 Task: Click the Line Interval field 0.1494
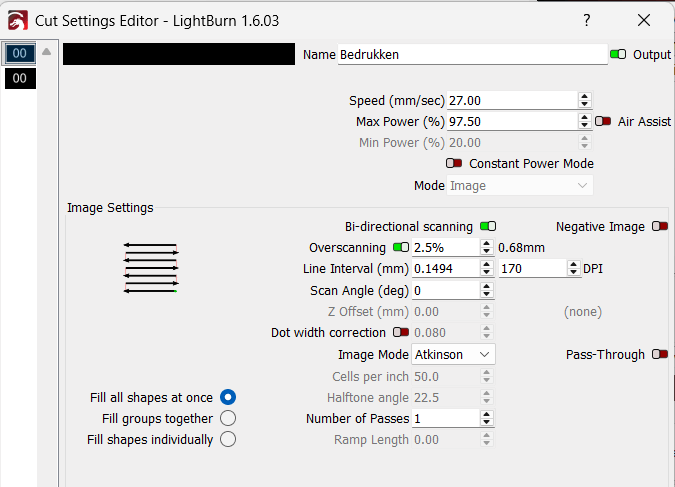(x=446, y=269)
